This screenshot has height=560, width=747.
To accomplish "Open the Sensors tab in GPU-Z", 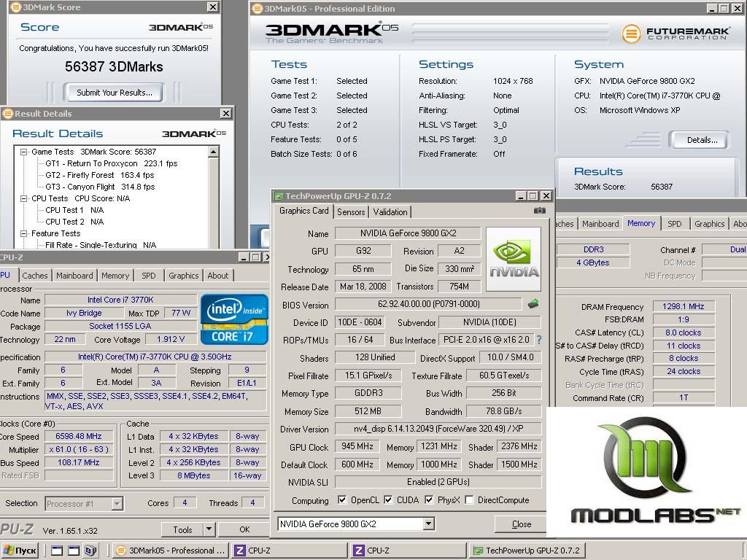I will pyautogui.click(x=351, y=212).
